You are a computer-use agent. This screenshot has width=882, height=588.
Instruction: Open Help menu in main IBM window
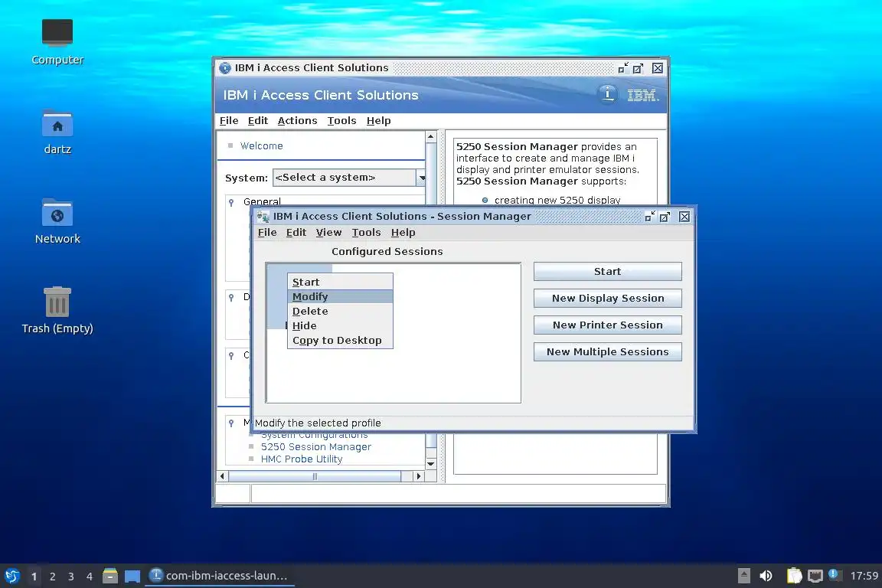[378, 120]
